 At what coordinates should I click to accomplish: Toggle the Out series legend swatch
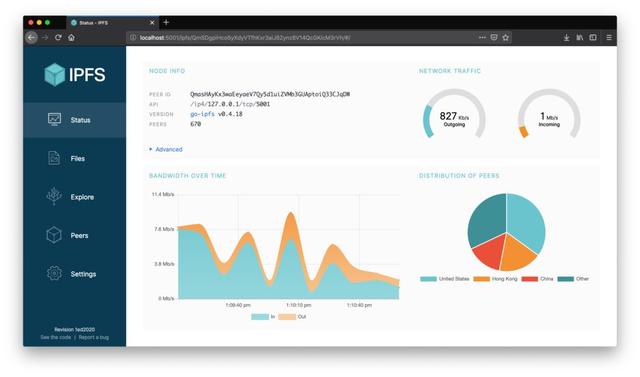click(287, 317)
